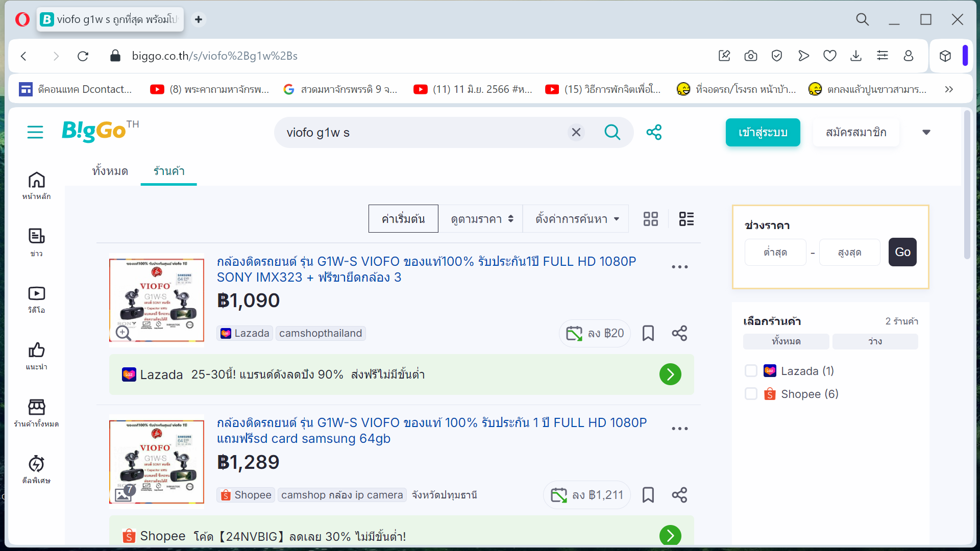Click the address bar URL
The width and height of the screenshot is (980, 551).
point(214,56)
